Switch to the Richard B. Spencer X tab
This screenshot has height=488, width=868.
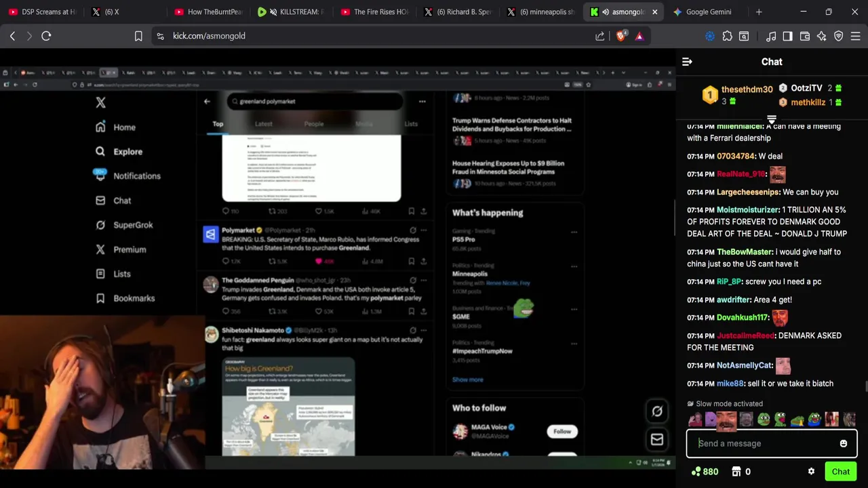click(x=458, y=12)
